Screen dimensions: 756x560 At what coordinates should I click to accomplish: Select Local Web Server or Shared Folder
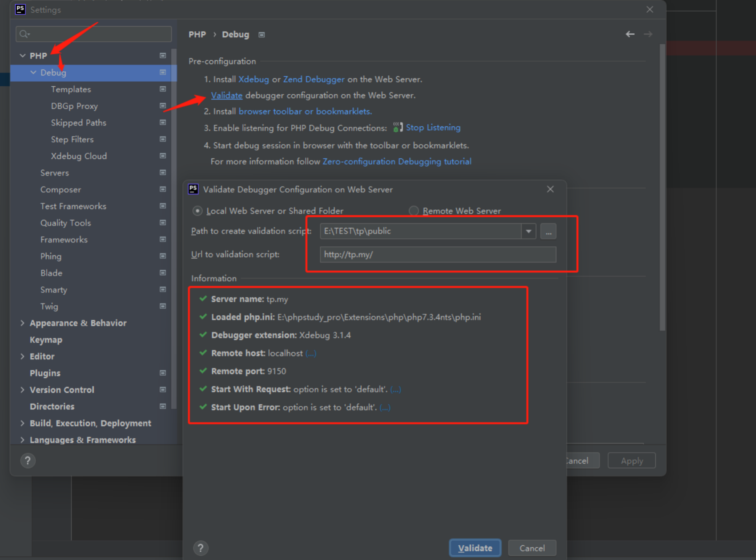[197, 211]
